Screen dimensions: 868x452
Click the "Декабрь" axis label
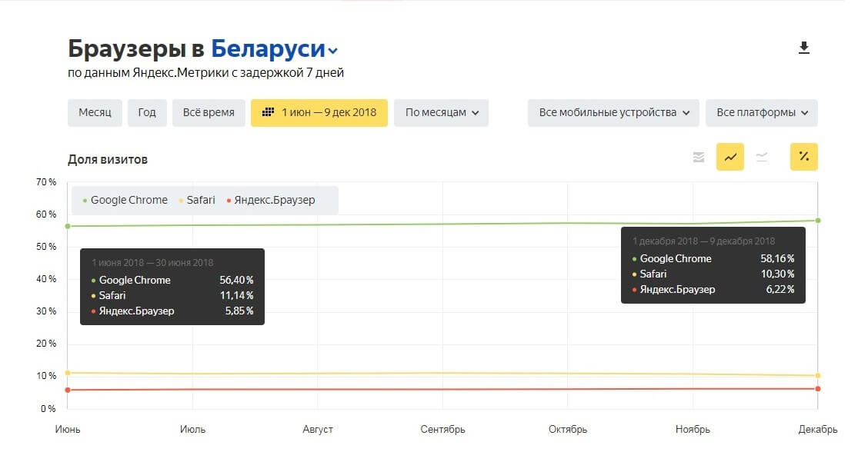tap(818, 430)
